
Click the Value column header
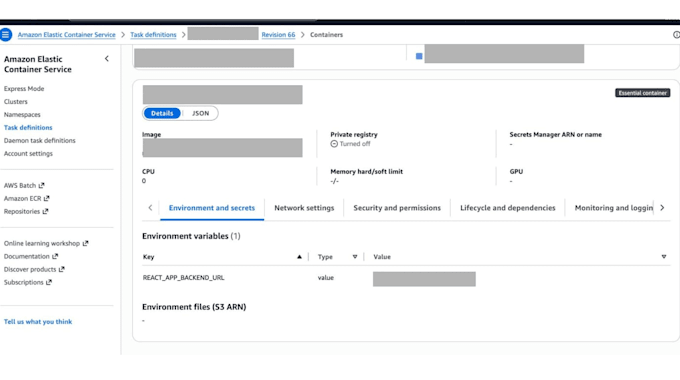click(382, 257)
